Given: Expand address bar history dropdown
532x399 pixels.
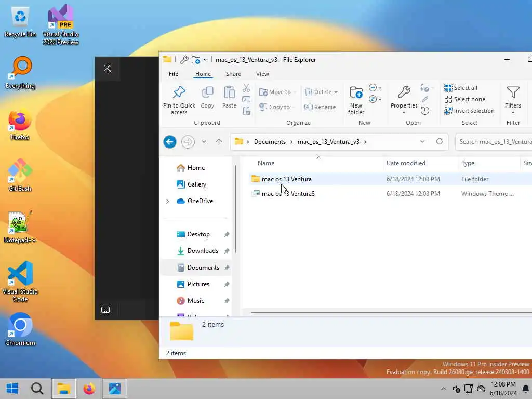Looking at the screenshot, I should tap(422, 141).
